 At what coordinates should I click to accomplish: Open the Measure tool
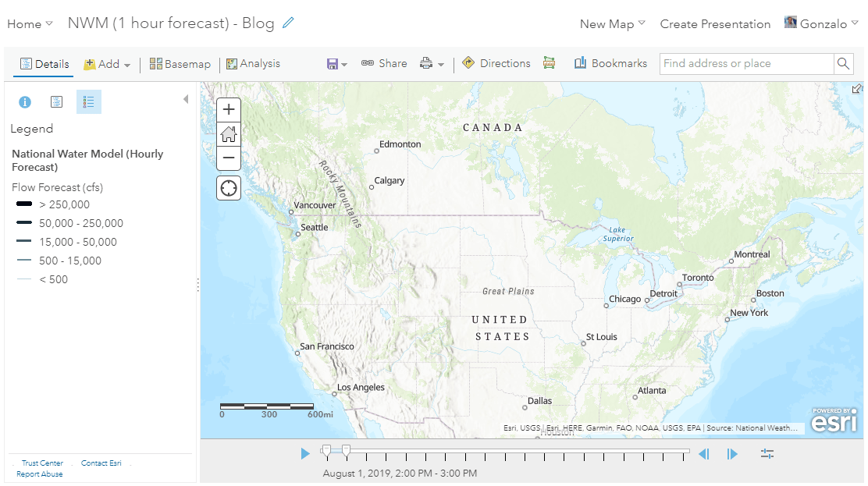550,62
